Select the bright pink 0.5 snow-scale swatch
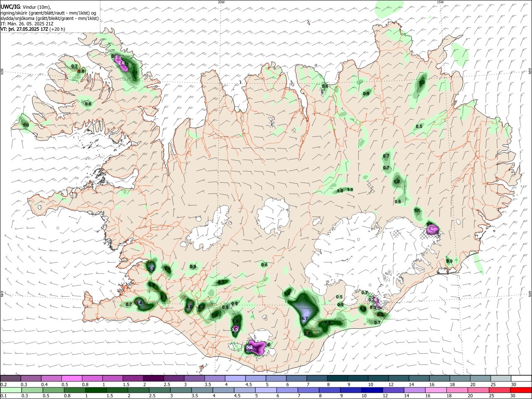 coord(72,378)
